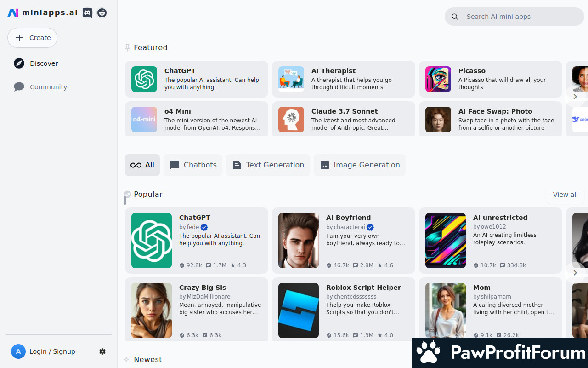Image resolution: width=588 pixels, height=368 pixels.
Task: Click View all for Popular
Action: (565, 195)
